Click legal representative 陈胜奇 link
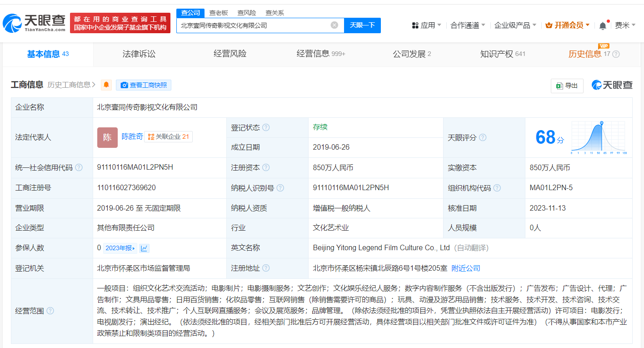Image resolution: width=644 pixels, height=348 pixels. [132, 136]
